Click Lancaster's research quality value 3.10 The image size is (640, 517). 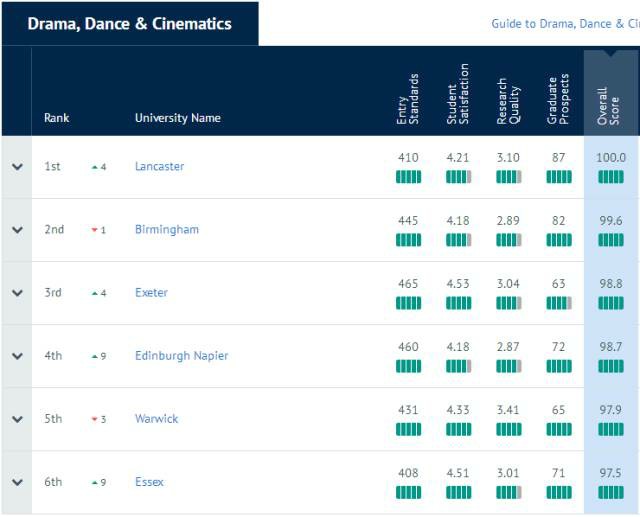coord(508,158)
